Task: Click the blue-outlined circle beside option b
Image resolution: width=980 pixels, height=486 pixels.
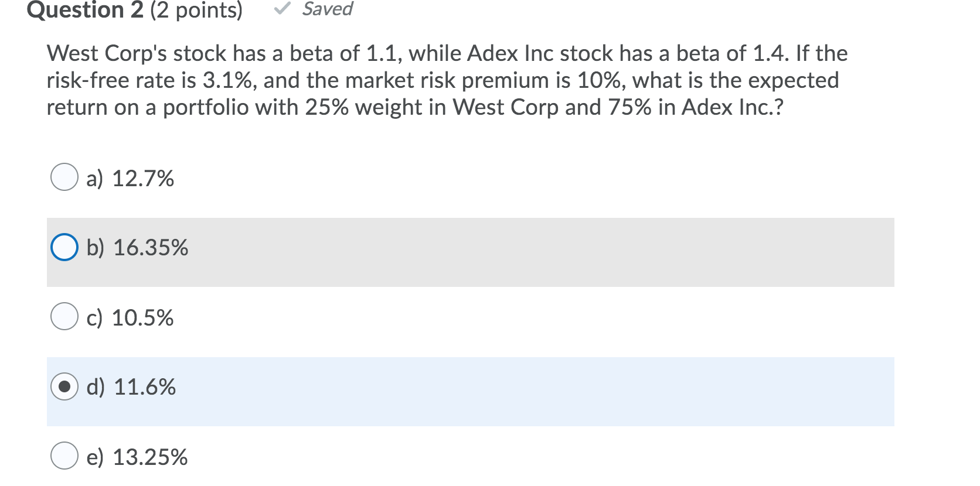Action: pyautogui.click(x=64, y=247)
